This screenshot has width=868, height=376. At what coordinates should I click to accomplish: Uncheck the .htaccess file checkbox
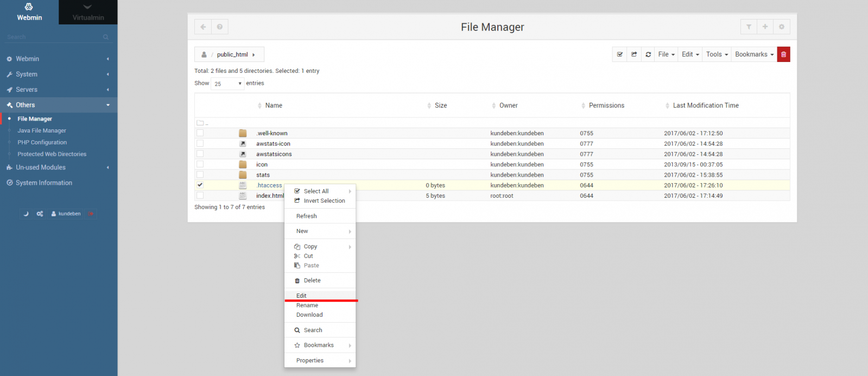tap(200, 185)
